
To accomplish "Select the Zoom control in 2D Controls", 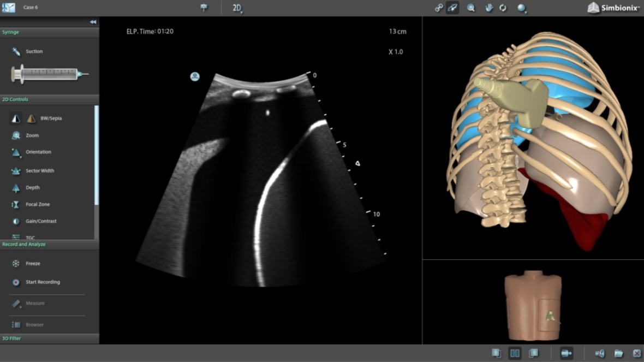I will pyautogui.click(x=32, y=135).
